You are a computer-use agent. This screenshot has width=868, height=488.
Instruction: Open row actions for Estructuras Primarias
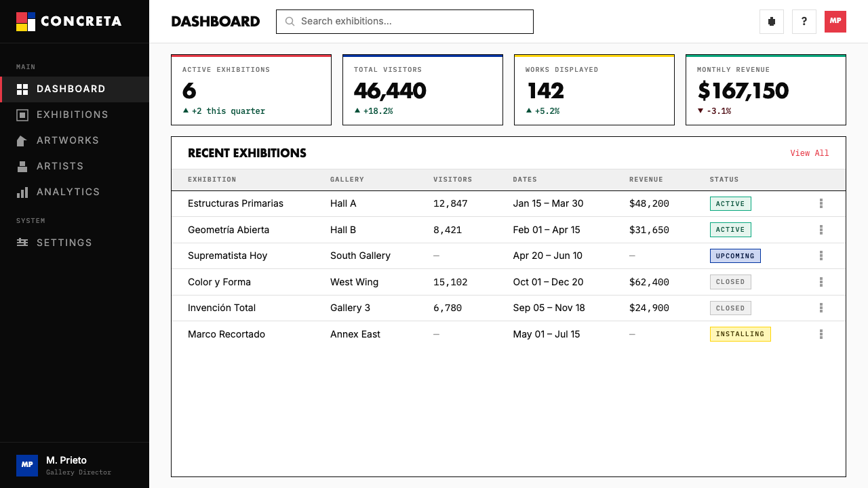(x=821, y=203)
